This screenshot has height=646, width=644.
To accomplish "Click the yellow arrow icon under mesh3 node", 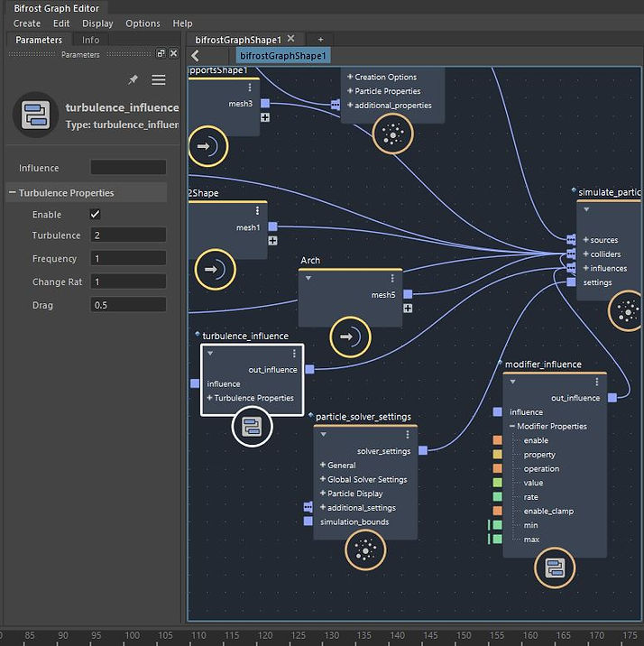I will [208, 146].
